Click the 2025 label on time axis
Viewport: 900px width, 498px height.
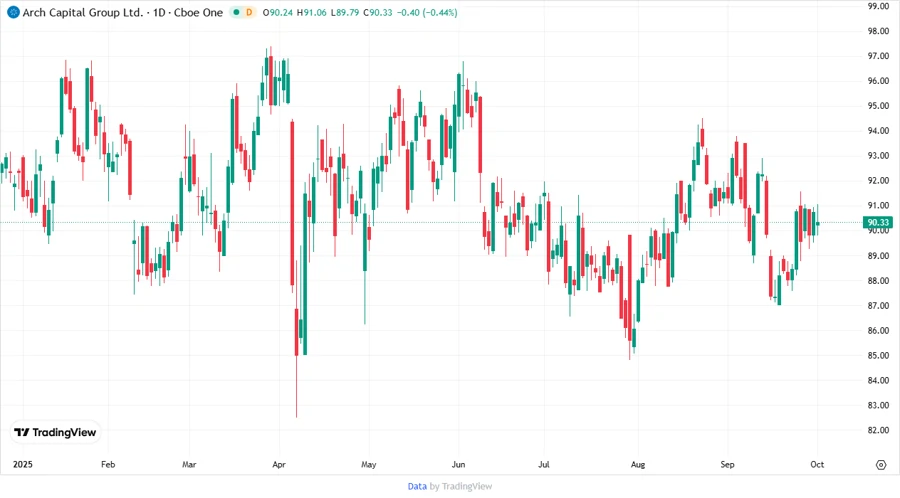22,465
